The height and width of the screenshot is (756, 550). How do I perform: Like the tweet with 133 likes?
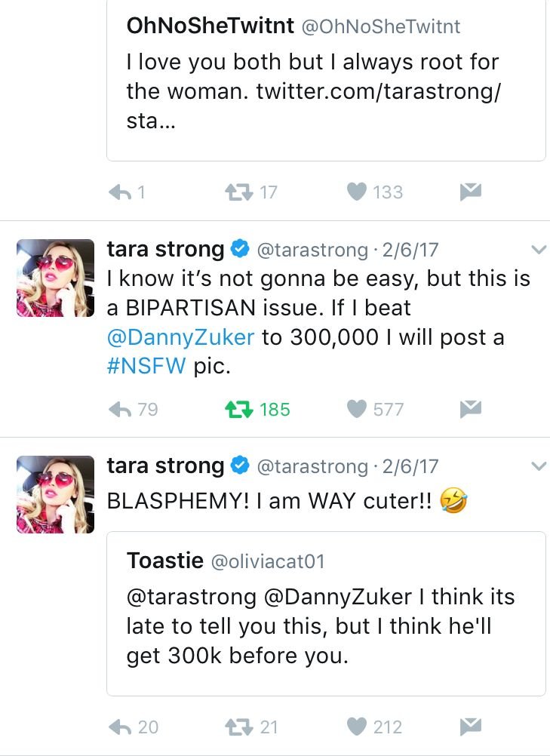(x=356, y=192)
